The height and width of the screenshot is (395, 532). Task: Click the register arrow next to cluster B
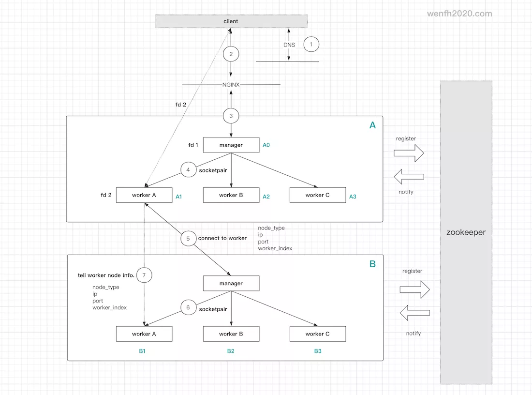(x=414, y=289)
